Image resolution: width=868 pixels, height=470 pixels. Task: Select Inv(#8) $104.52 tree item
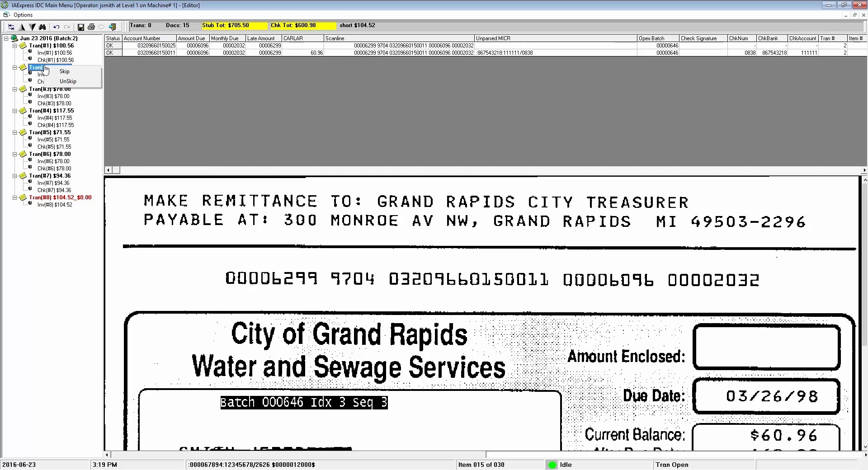click(x=55, y=205)
